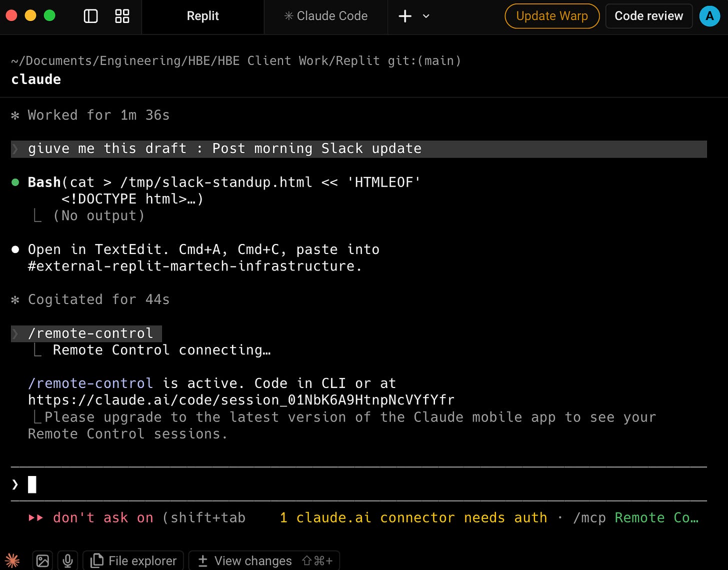Open the File explorer

pyautogui.click(x=133, y=560)
